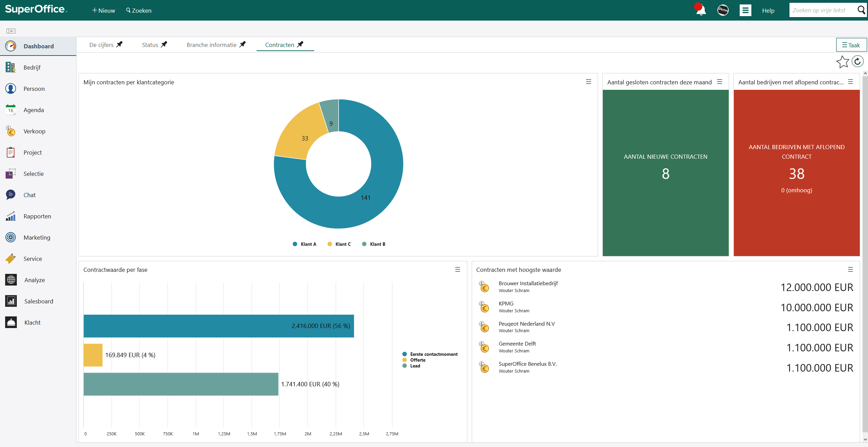Open the Verkoop coin icon
This screenshot has width=868, height=447.
click(x=11, y=131)
